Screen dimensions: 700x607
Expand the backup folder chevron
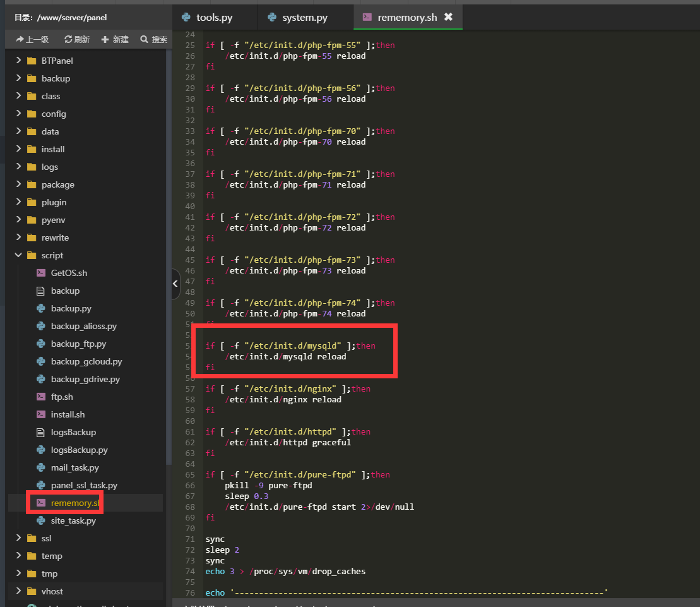coord(18,78)
